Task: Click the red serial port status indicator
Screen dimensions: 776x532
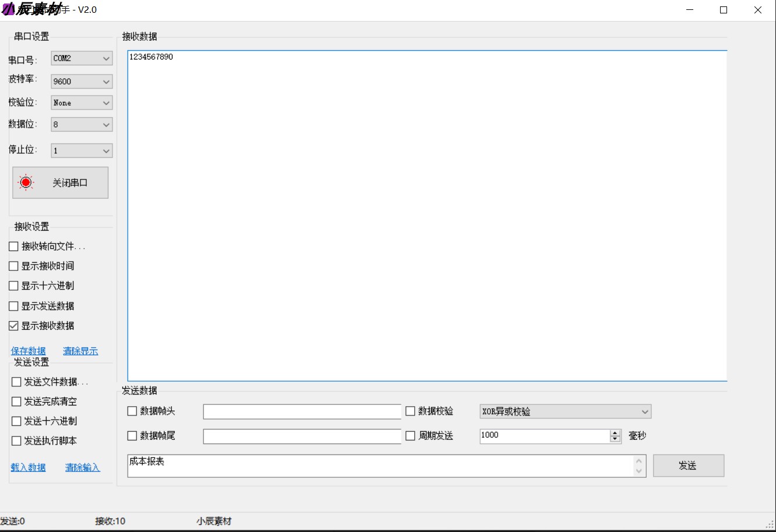Action: [26, 182]
